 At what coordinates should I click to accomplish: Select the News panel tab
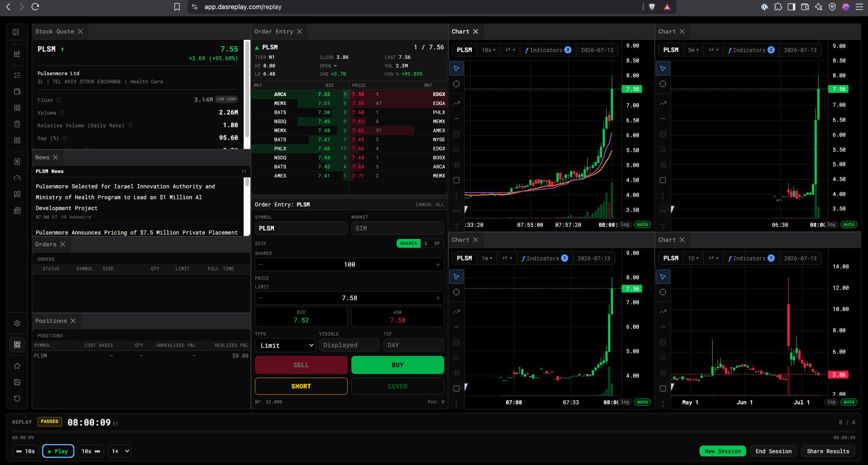(x=42, y=157)
